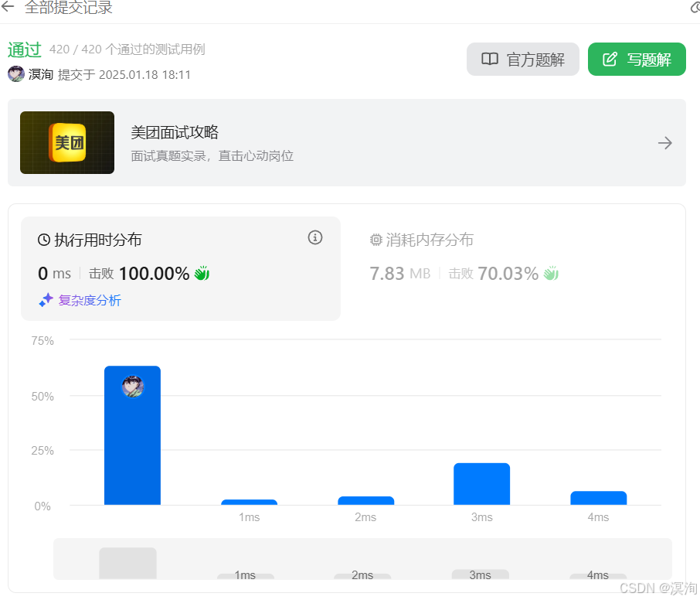Click the clapping hands icon next to 100.00%
The width and height of the screenshot is (700, 600).
(202, 273)
